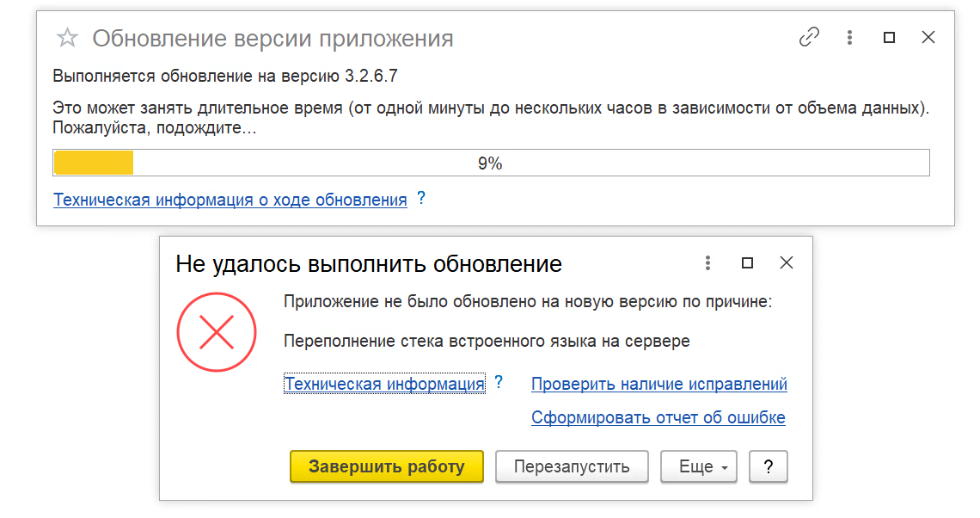This screenshot has width=980, height=518.
Task: Maximize the update failed dialog
Action: (747, 262)
